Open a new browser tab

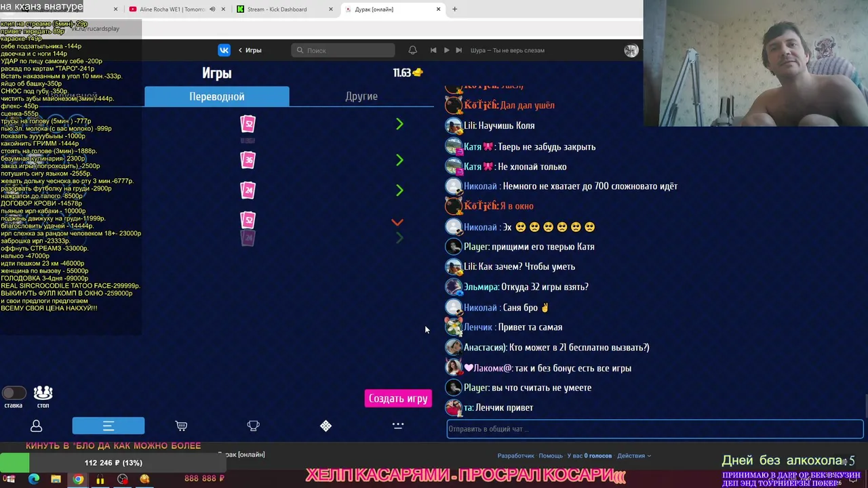tap(454, 9)
